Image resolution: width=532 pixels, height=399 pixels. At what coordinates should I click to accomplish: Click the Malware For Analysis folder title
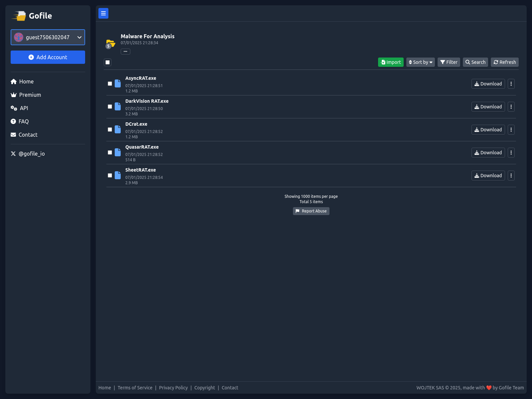(x=148, y=36)
